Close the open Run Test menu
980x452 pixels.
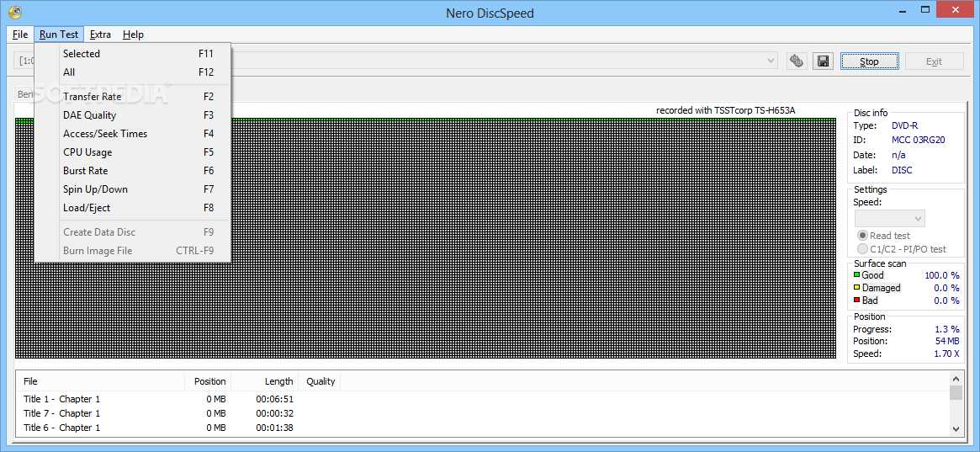pos(59,35)
